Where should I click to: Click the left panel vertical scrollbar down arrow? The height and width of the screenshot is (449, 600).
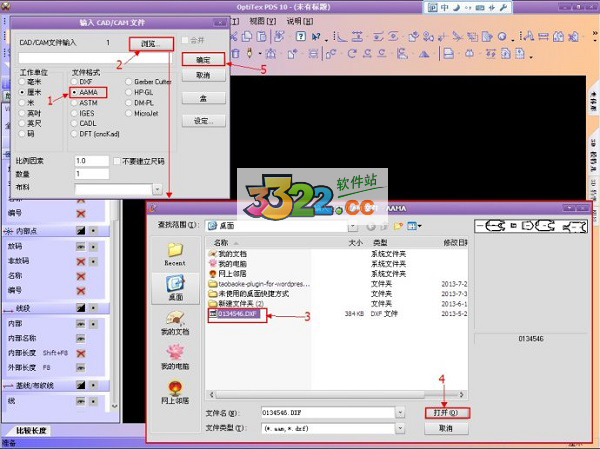click(x=114, y=406)
